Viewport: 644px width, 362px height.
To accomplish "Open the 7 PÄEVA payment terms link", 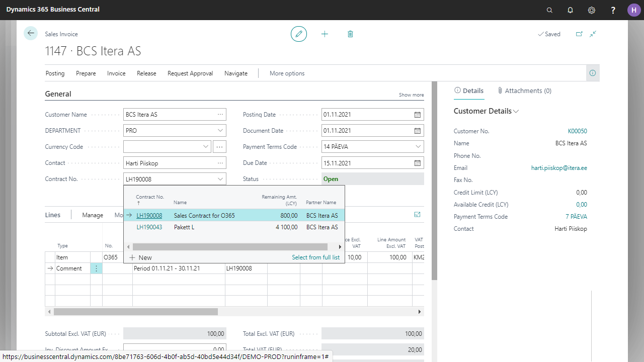I will [576, 217].
